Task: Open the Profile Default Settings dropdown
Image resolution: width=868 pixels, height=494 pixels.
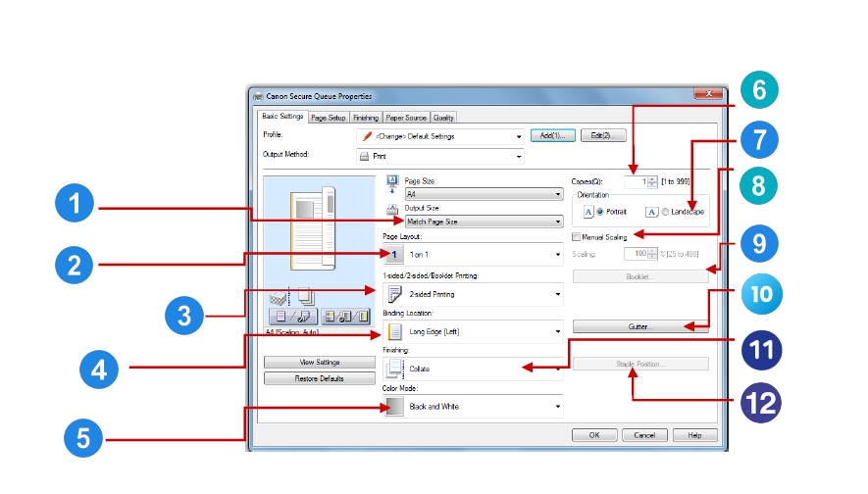Action: [439, 136]
